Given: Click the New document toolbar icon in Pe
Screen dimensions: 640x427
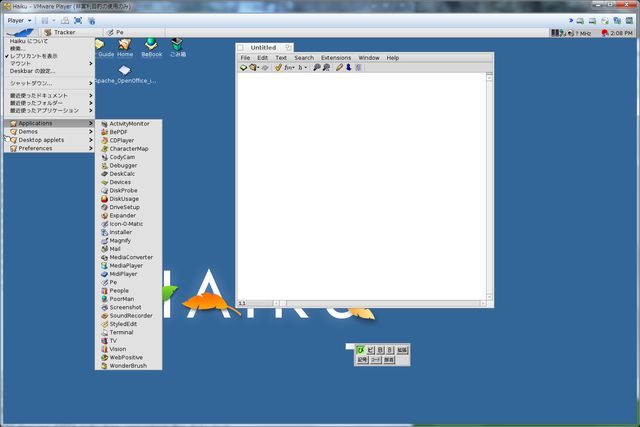Looking at the screenshot, I should pyautogui.click(x=243, y=68).
